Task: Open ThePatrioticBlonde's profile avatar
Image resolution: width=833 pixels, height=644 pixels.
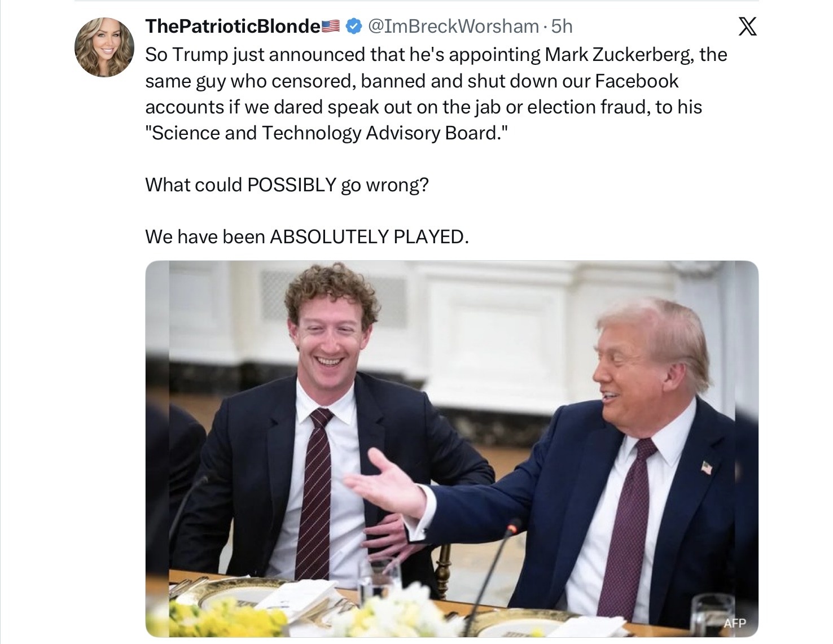Action: pos(104,47)
